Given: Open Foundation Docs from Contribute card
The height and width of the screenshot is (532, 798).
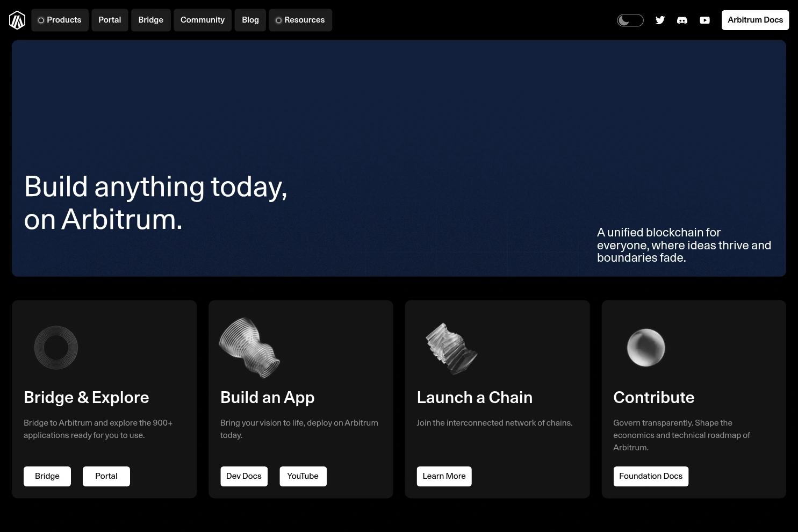Looking at the screenshot, I should [x=651, y=476].
